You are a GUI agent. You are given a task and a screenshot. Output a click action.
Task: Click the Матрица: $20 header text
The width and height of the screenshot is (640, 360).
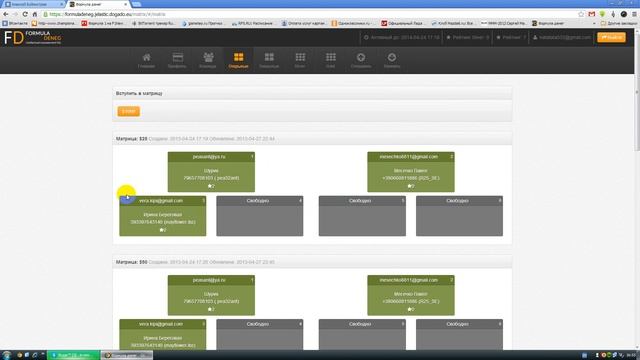131,139
